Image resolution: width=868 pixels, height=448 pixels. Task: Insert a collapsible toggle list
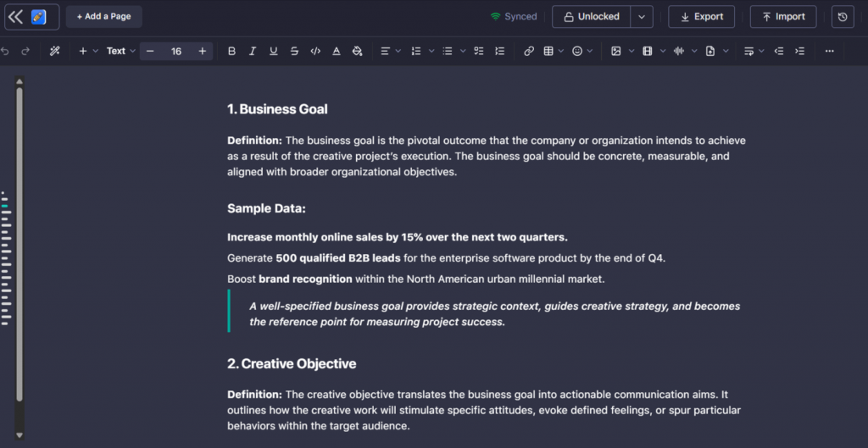tap(500, 51)
